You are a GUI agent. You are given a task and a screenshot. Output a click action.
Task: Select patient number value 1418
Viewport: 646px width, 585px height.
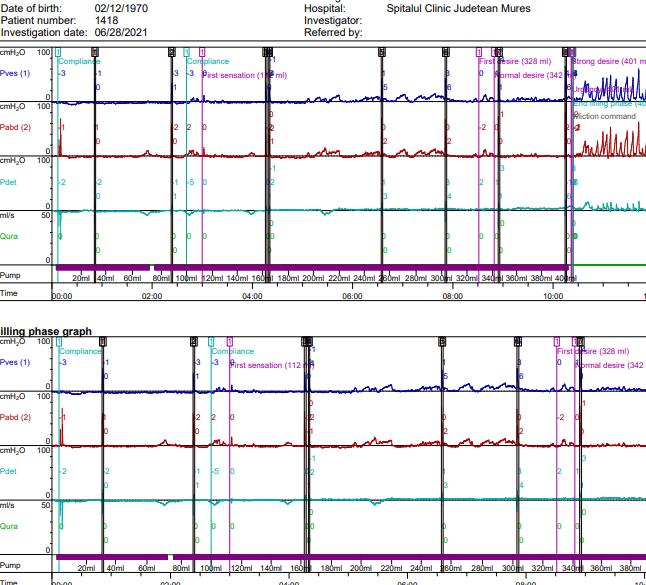coord(106,20)
